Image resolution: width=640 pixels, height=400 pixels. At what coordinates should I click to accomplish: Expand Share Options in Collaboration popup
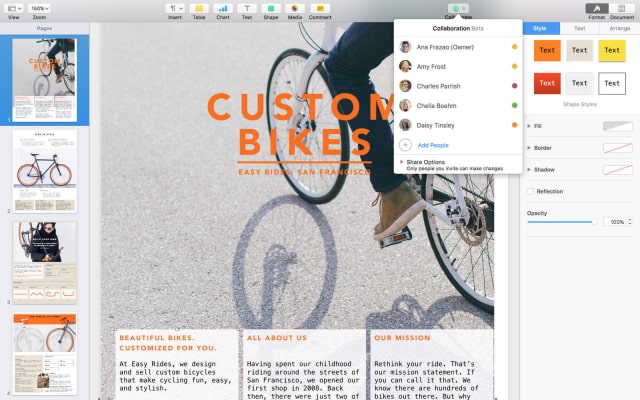click(401, 161)
